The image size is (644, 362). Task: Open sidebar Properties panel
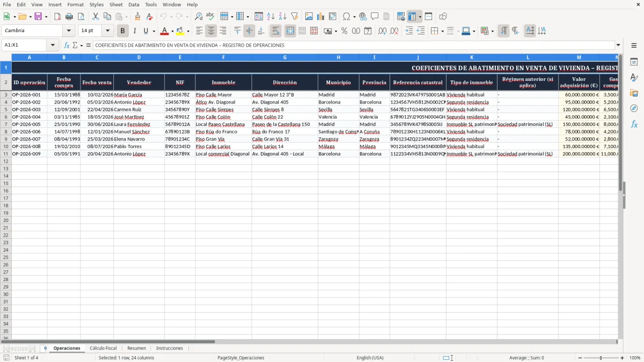pos(634,62)
